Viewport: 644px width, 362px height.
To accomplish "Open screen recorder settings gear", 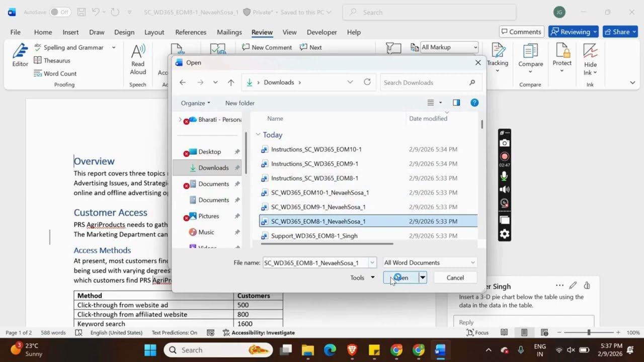I will (x=504, y=234).
